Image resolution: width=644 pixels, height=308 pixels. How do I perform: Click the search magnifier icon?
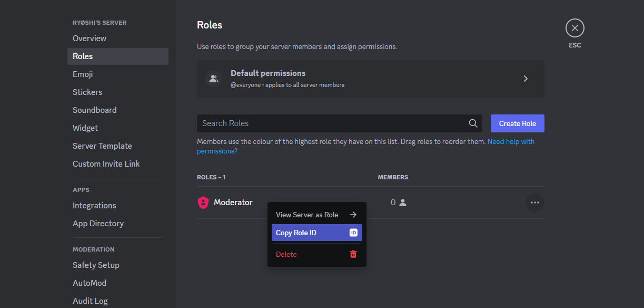tap(473, 123)
